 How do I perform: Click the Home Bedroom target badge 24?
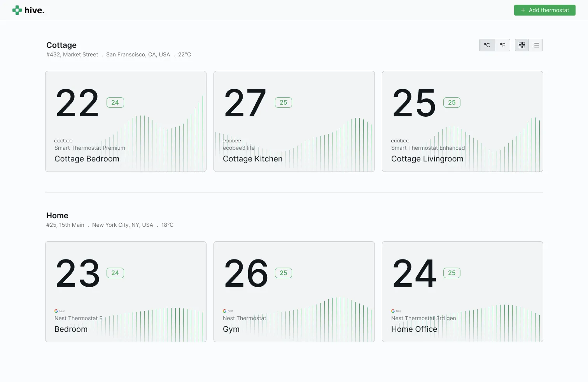115,273
